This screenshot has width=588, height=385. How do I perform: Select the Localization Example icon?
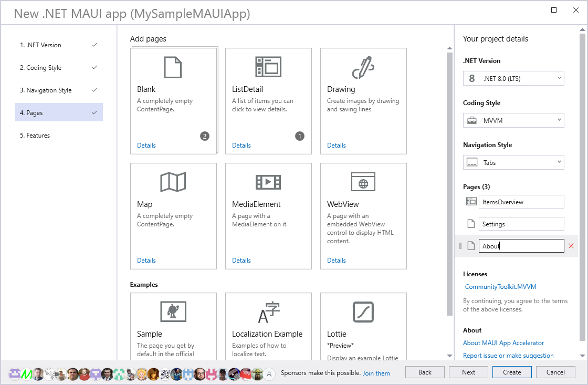click(268, 312)
